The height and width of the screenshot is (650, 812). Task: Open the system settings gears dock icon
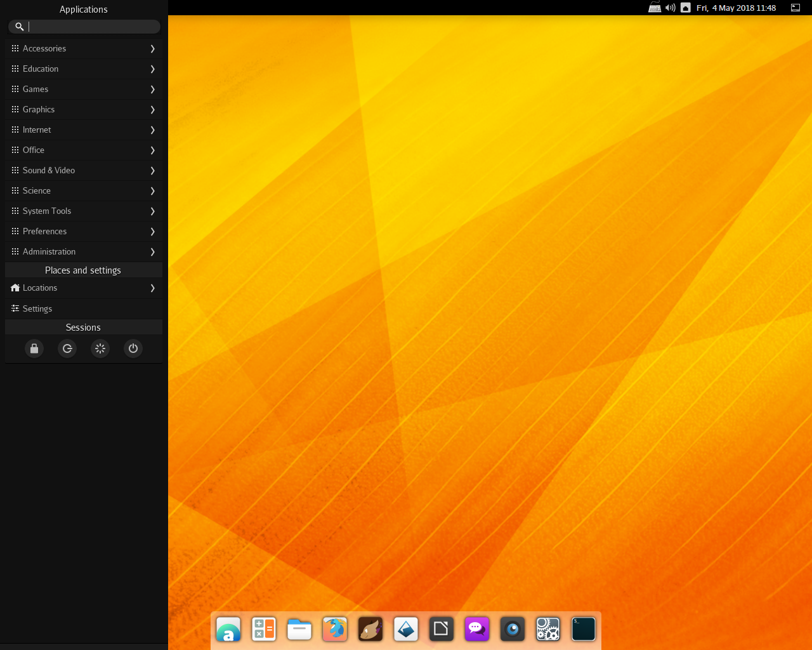coord(547,629)
